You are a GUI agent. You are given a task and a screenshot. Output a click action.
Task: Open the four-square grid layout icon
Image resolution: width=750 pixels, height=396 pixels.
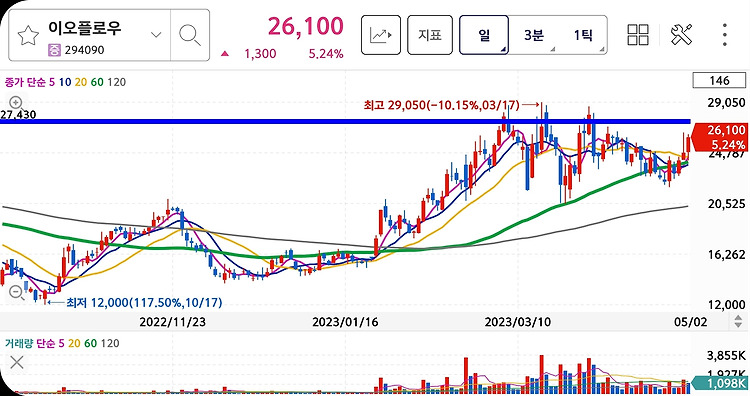[x=638, y=35]
